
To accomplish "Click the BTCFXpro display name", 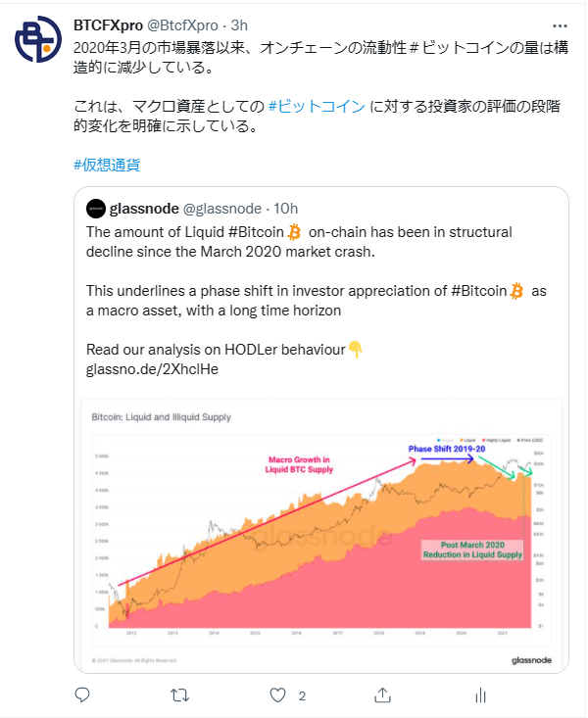I will pos(109,25).
